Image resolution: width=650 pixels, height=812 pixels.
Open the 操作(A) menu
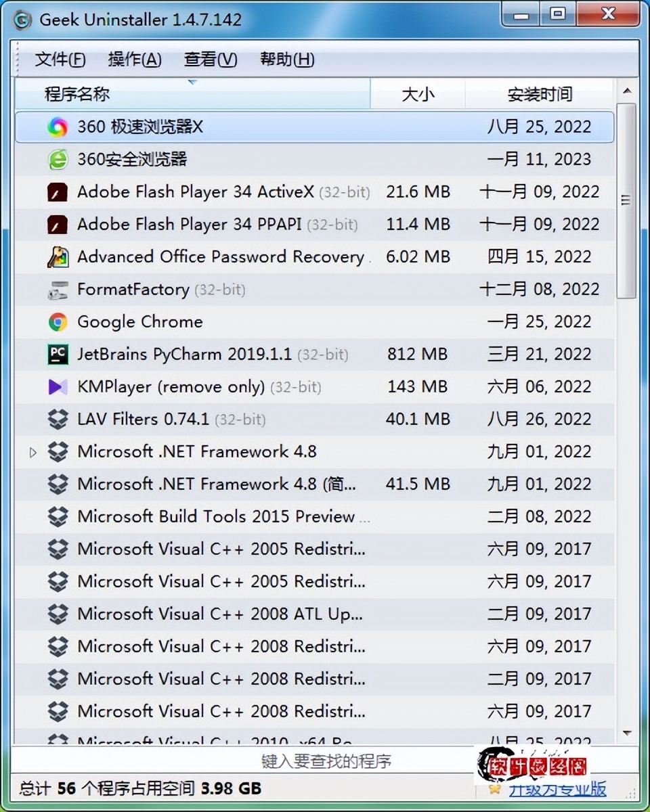(135, 60)
